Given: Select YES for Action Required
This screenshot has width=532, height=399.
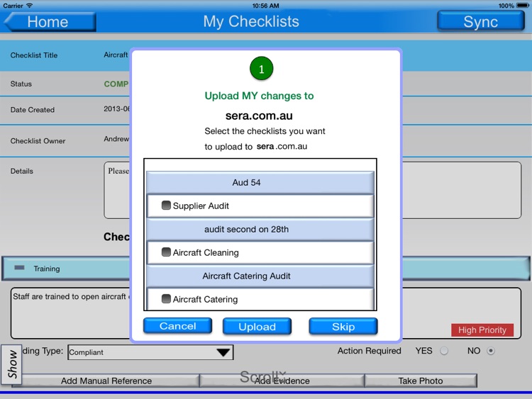Looking at the screenshot, I should [x=444, y=351].
